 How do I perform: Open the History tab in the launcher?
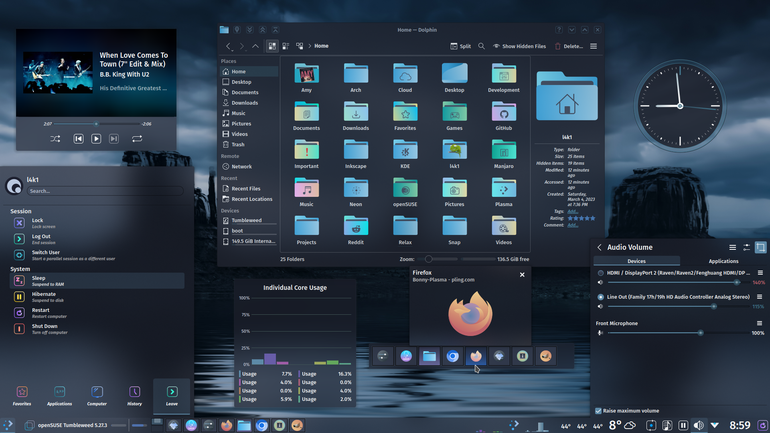[x=135, y=396]
